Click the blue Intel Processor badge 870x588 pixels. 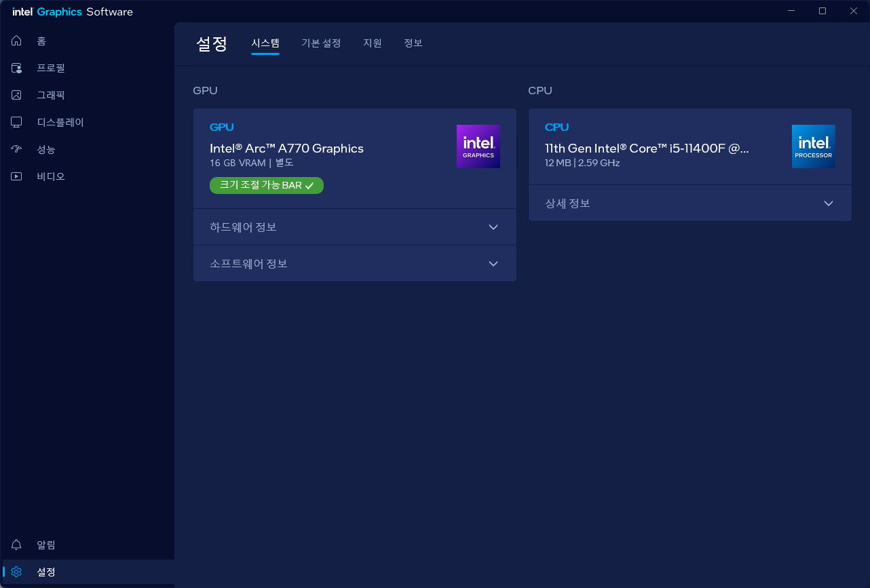814,146
